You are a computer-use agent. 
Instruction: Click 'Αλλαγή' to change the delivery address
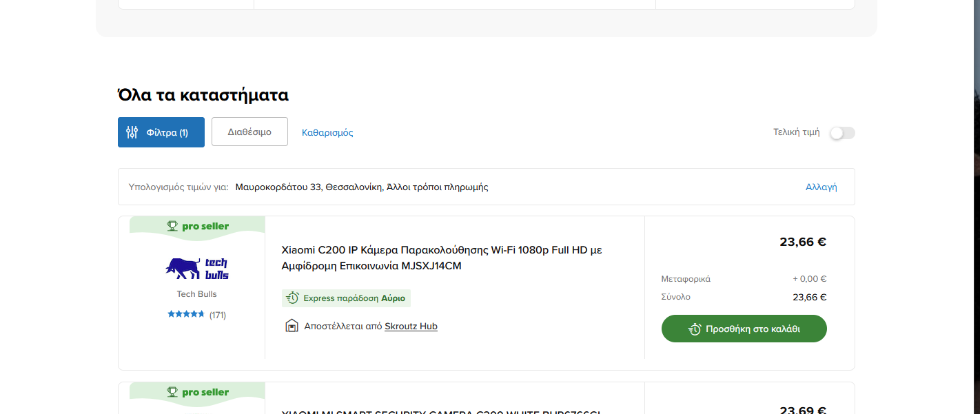(x=821, y=187)
